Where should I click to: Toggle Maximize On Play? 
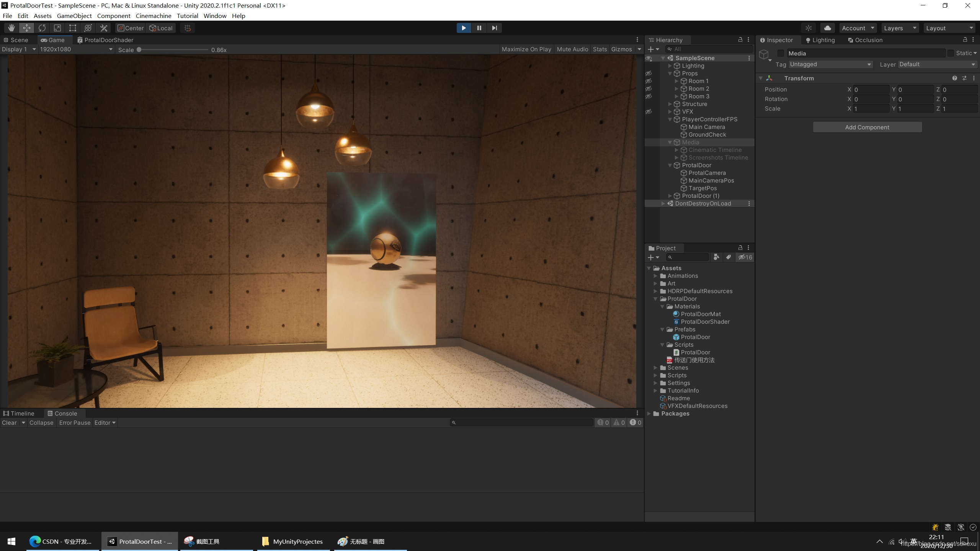(526, 49)
